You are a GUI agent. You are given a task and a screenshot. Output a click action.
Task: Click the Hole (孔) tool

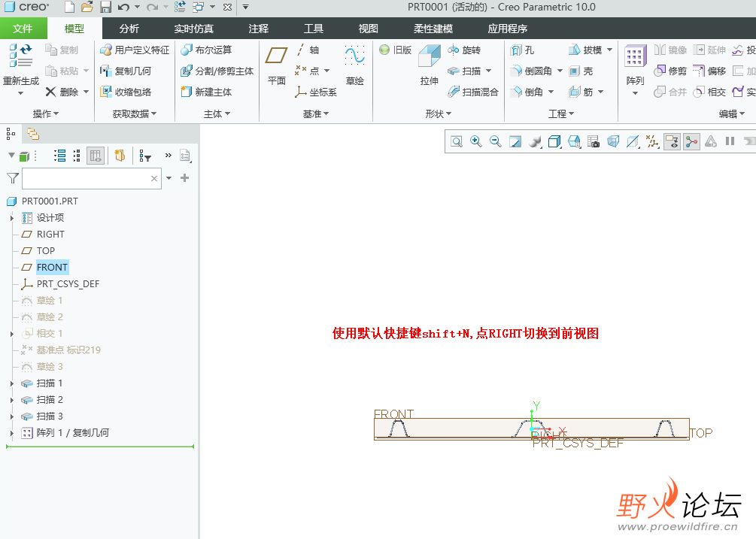pos(522,50)
